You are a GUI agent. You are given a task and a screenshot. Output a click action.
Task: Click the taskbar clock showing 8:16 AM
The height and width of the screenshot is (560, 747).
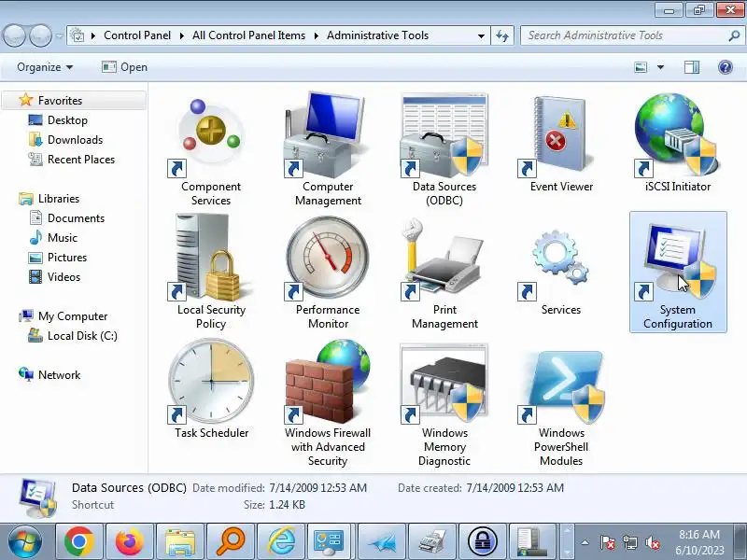tap(698, 542)
